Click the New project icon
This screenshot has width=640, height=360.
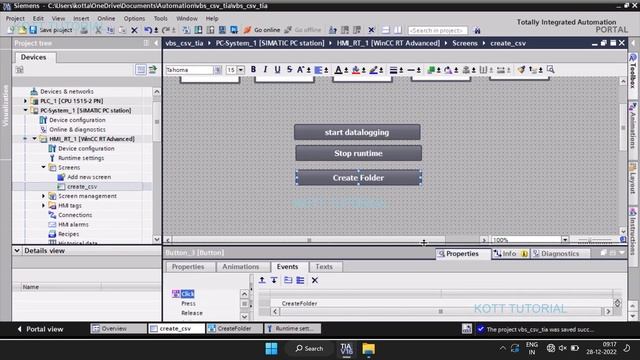coord(11,30)
